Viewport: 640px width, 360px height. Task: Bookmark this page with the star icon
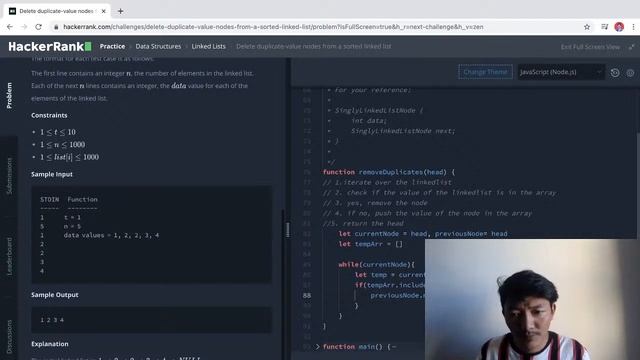click(587, 27)
